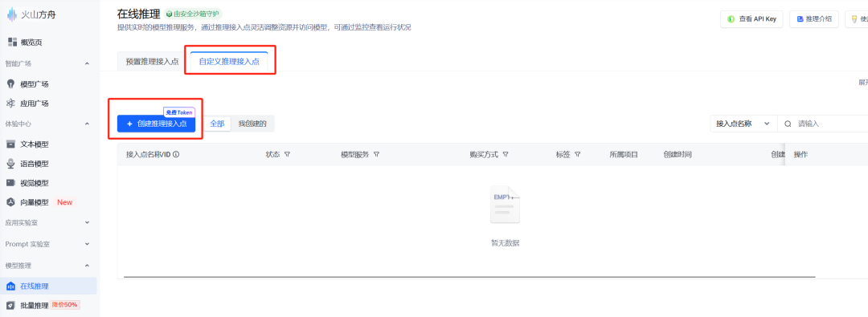This screenshot has width=868, height=317.
Task: Click the 视觉模型 camera icon
Action: tap(10, 183)
